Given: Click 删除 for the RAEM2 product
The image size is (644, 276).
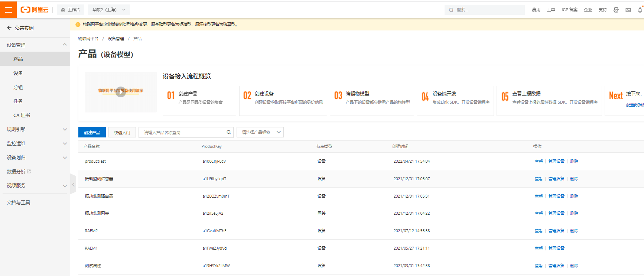Looking at the screenshot, I should [x=574, y=231].
